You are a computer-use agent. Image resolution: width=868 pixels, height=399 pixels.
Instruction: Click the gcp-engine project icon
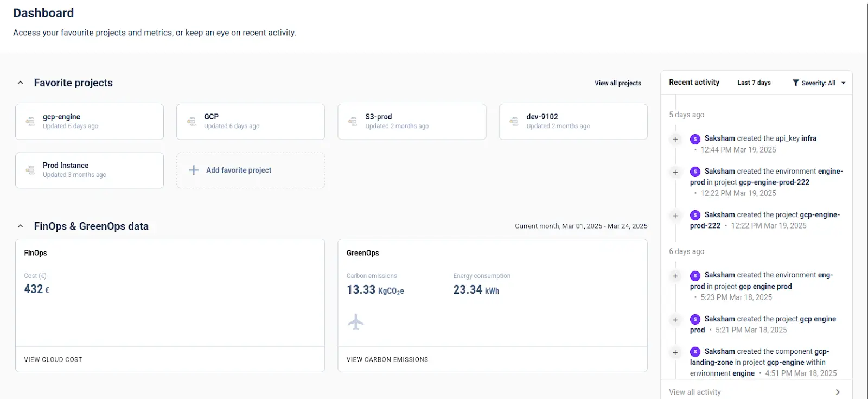[x=30, y=122]
